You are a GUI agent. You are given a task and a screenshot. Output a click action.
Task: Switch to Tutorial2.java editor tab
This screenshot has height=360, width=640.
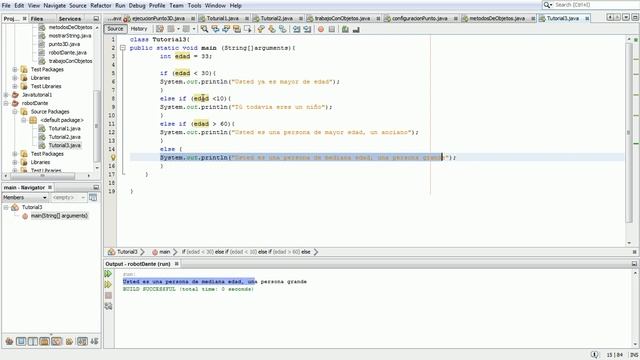276,18
